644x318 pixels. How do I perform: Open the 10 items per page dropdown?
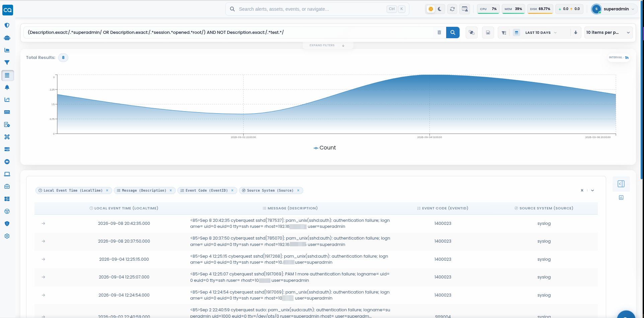608,33
